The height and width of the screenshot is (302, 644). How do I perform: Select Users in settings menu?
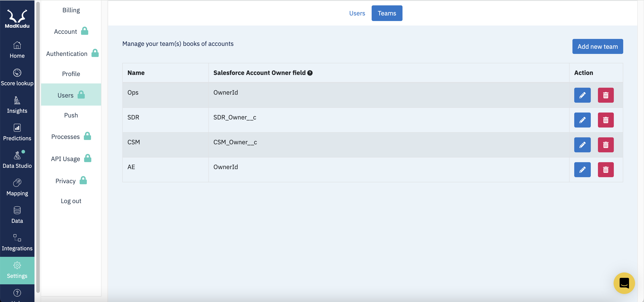[71, 95]
